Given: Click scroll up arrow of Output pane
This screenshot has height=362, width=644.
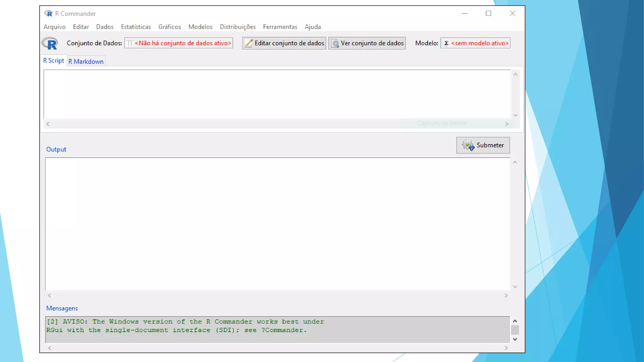Looking at the screenshot, I should (515, 162).
